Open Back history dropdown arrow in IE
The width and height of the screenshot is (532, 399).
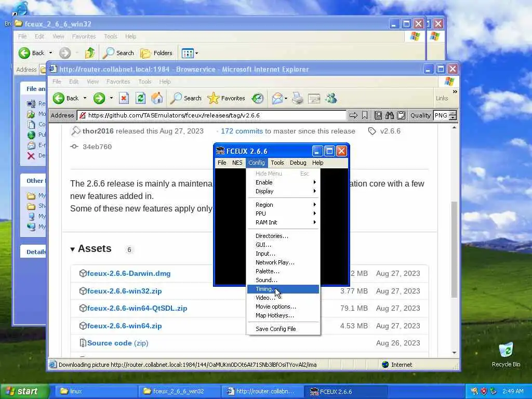tap(85, 98)
